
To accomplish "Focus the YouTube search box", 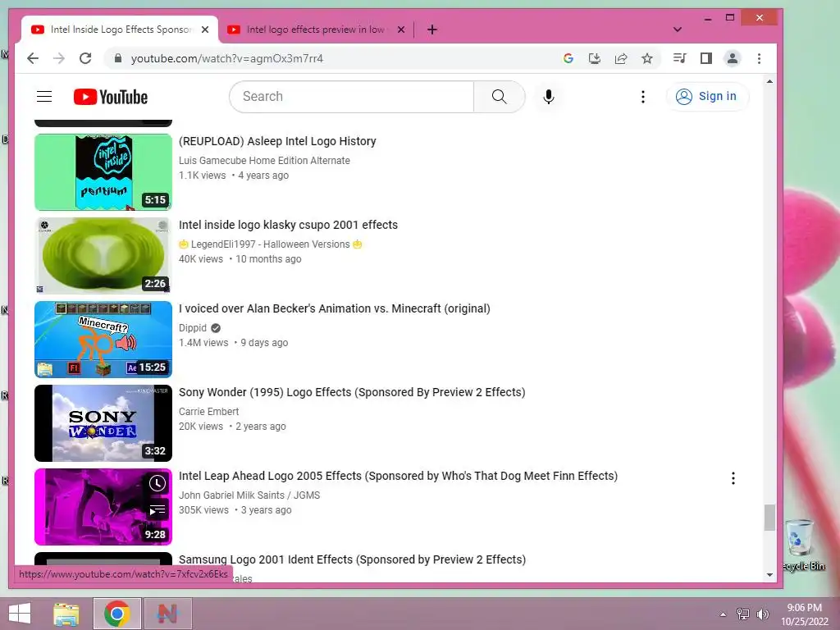I will coord(352,97).
